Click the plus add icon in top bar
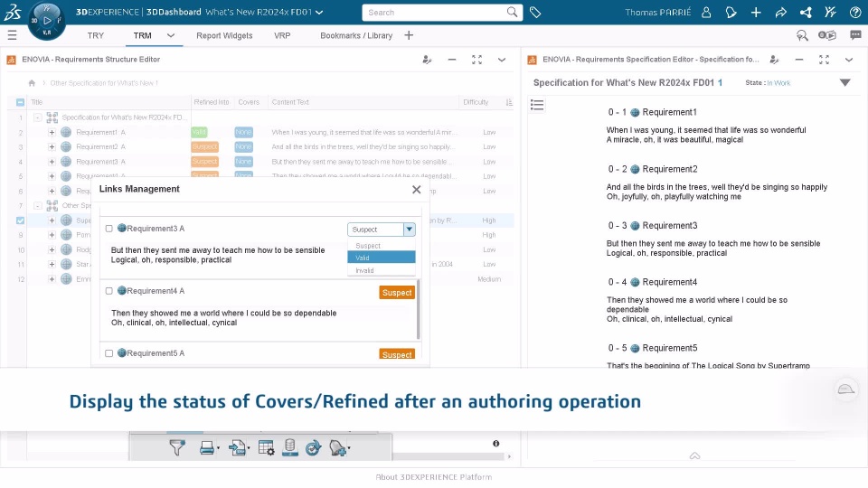The image size is (868, 488). tap(756, 12)
